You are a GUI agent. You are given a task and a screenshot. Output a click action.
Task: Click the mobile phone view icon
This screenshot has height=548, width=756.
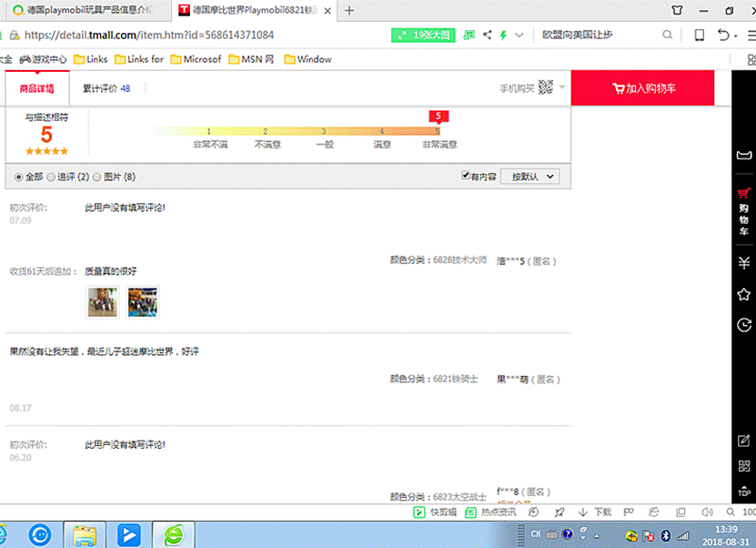point(699,35)
